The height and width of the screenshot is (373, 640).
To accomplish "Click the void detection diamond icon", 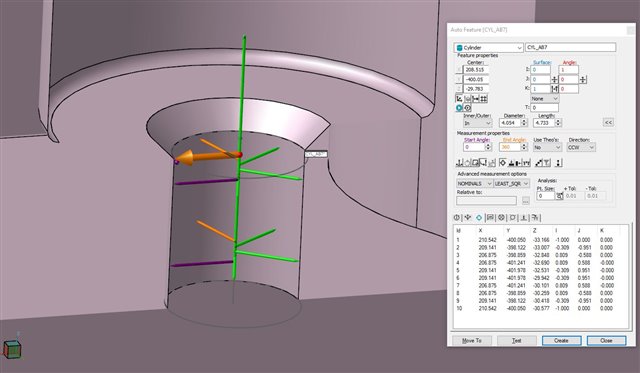I will pyautogui.click(x=502, y=162).
